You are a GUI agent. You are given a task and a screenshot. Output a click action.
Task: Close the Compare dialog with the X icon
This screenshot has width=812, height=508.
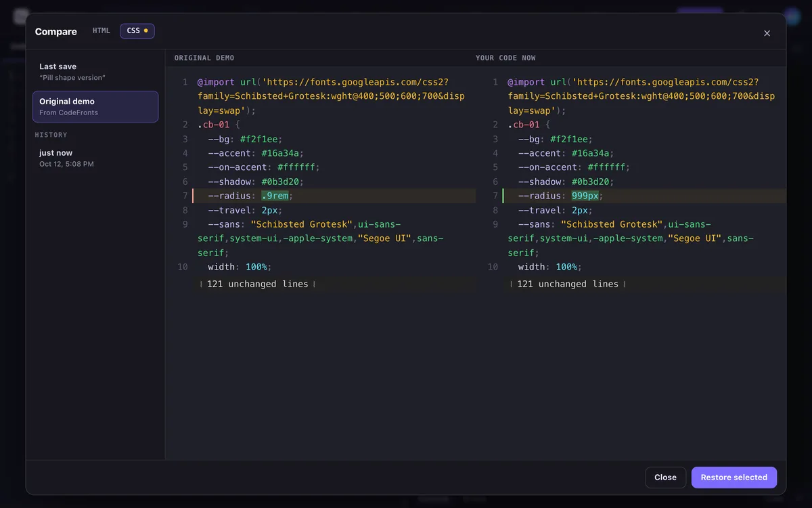767,33
